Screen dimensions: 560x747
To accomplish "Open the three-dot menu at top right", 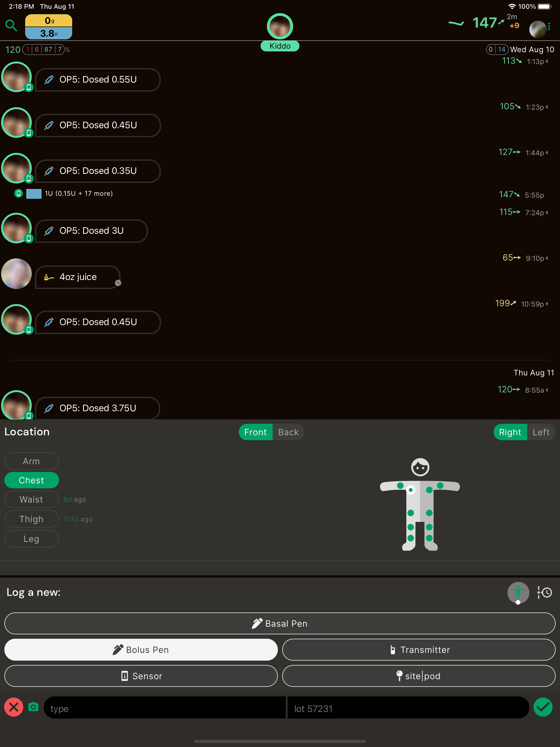I will click(x=549, y=26).
